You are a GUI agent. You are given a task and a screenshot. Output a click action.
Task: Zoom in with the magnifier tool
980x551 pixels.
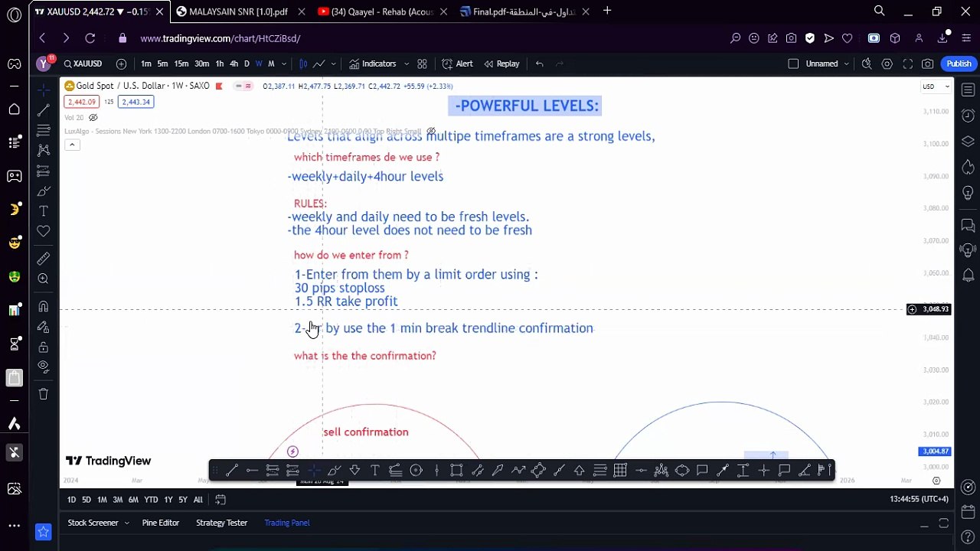point(44,279)
